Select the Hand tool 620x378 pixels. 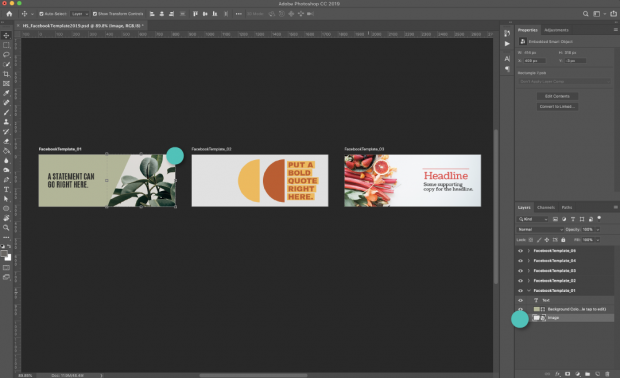(6, 218)
